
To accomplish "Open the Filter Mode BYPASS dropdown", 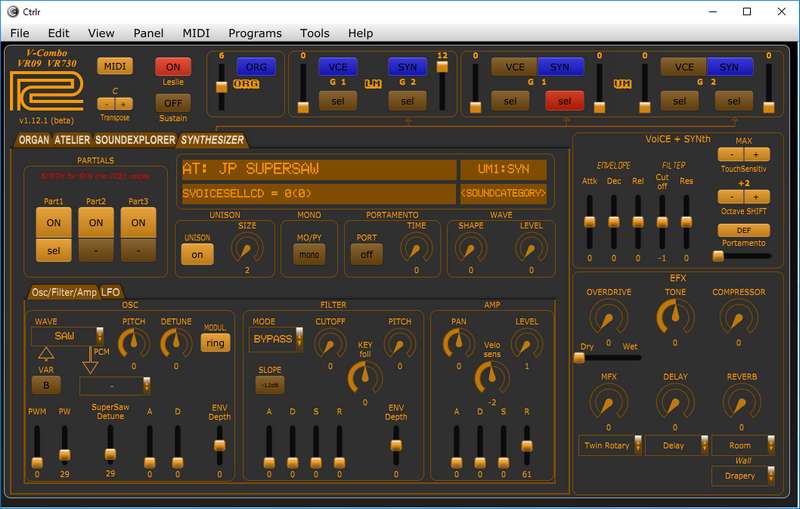I will point(276,338).
